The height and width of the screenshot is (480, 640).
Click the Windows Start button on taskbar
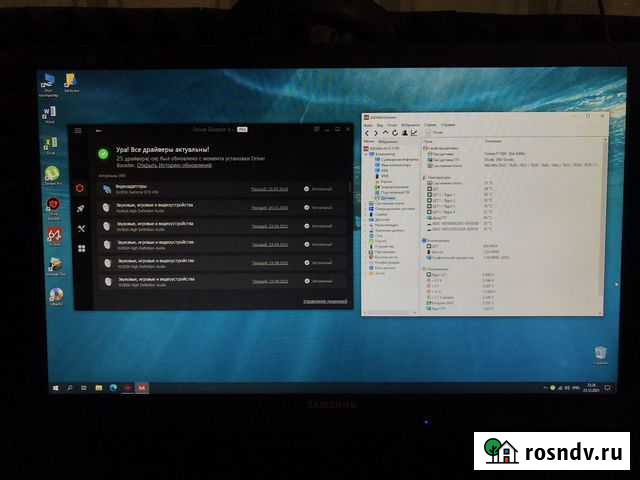[54, 387]
